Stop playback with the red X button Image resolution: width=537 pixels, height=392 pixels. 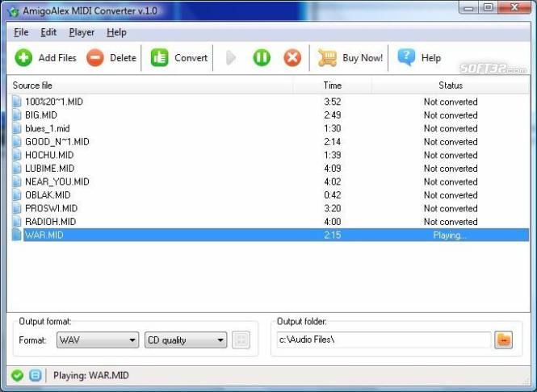[x=292, y=58]
